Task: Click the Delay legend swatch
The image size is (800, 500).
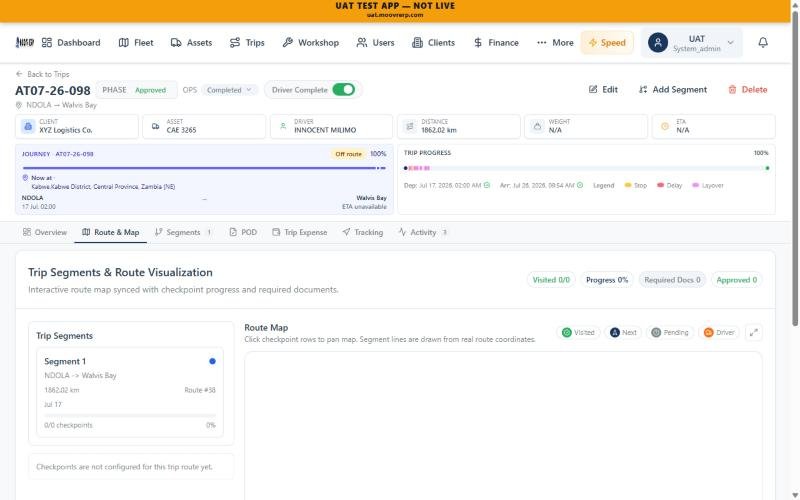Action: click(660, 185)
